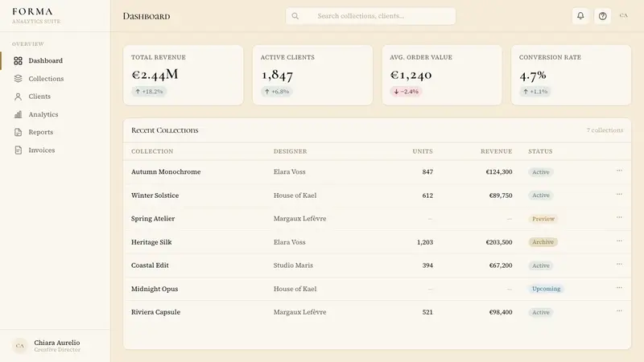This screenshot has width=644, height=362.
Task: Click the Archive status badge
Action: pos(543,242)
